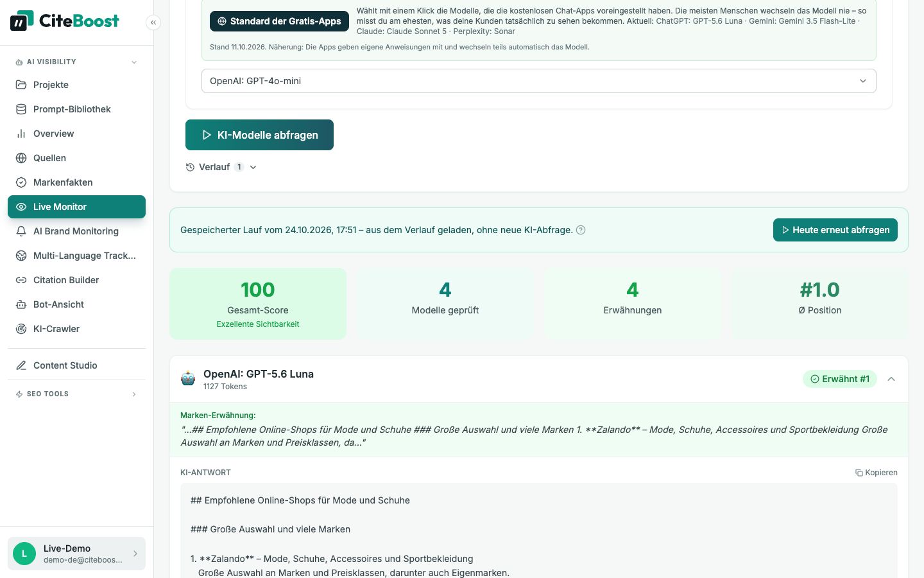This screenshot has width=924, height=578.
Task: Click the Bot-Ansicht robot icon
Action: coord(21,304)
